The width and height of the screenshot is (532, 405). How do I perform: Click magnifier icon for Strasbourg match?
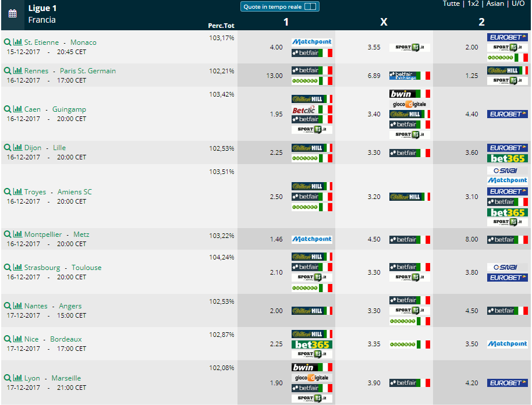[7, 267]
